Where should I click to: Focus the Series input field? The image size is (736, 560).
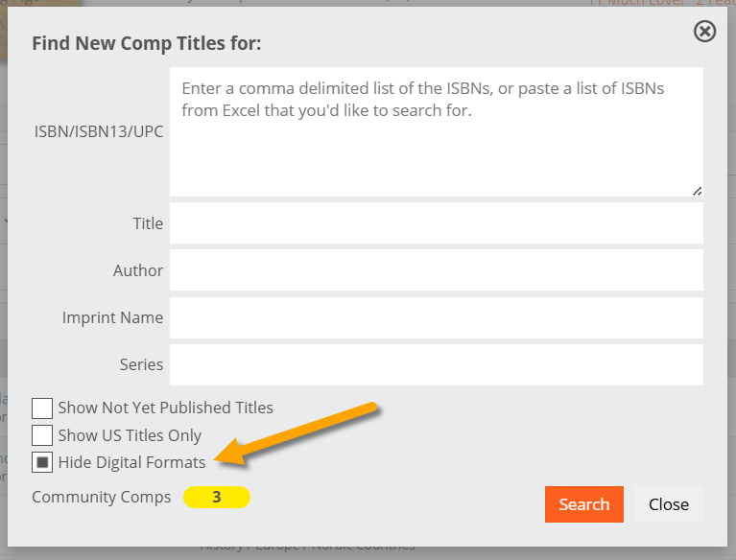(436, 365)
